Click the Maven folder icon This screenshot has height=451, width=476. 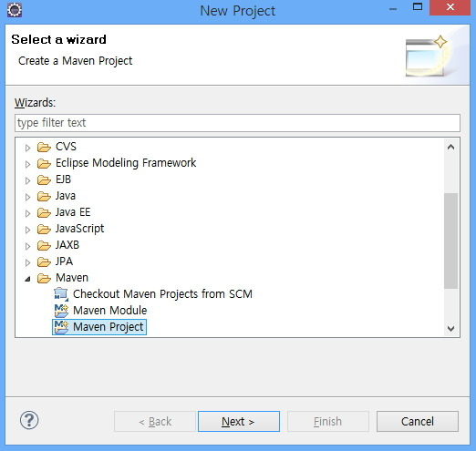44,278
